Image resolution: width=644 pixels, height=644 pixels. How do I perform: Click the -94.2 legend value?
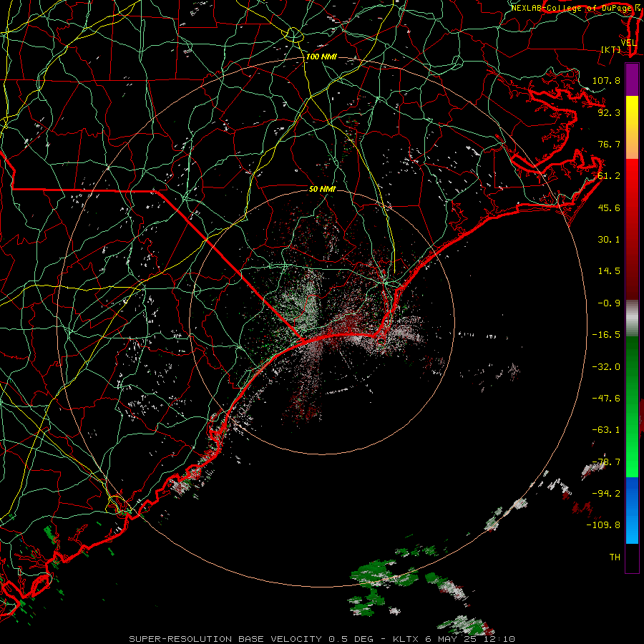click(606, 493)
